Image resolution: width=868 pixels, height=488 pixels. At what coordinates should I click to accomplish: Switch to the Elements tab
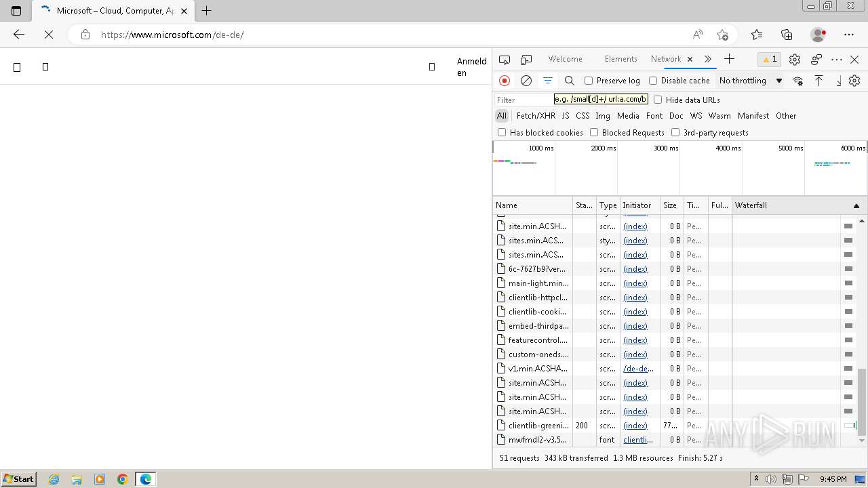point(620,59)
